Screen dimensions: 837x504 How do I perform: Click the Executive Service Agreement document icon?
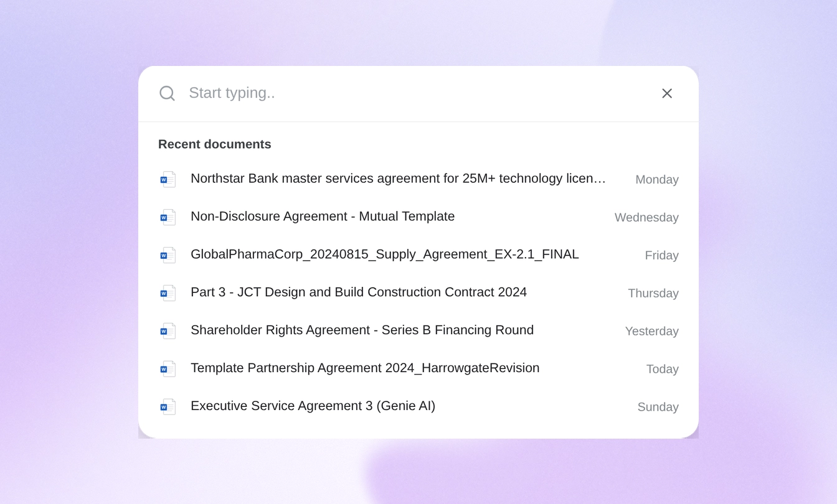pos(168,406)
